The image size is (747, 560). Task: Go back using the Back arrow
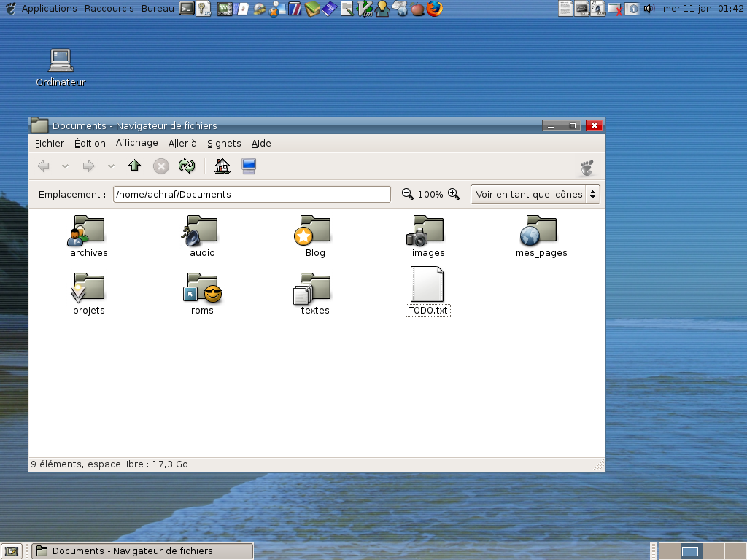43,166
